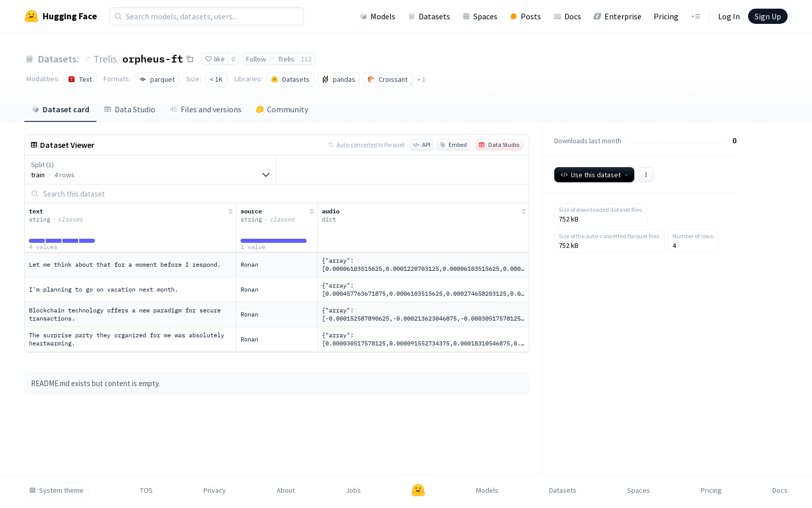Viewport: 812px width, 508px height.
Task: Open Pricing in top navigation
Action: (x=666, y=16)
